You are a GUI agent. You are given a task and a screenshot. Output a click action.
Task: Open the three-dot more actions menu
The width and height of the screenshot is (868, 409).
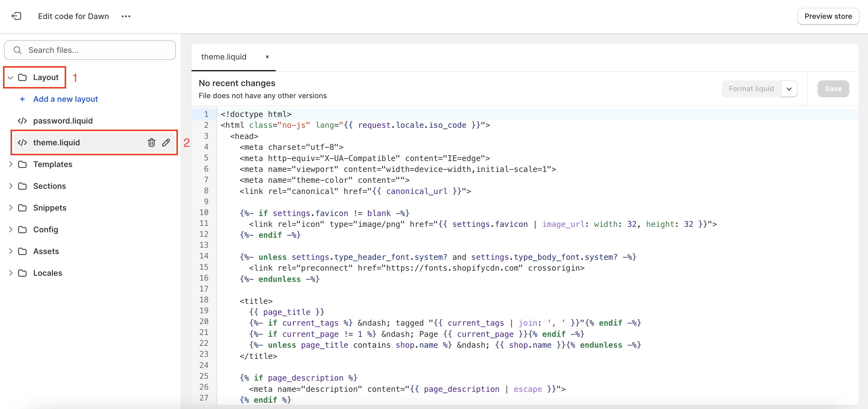[x=126, y=16]
